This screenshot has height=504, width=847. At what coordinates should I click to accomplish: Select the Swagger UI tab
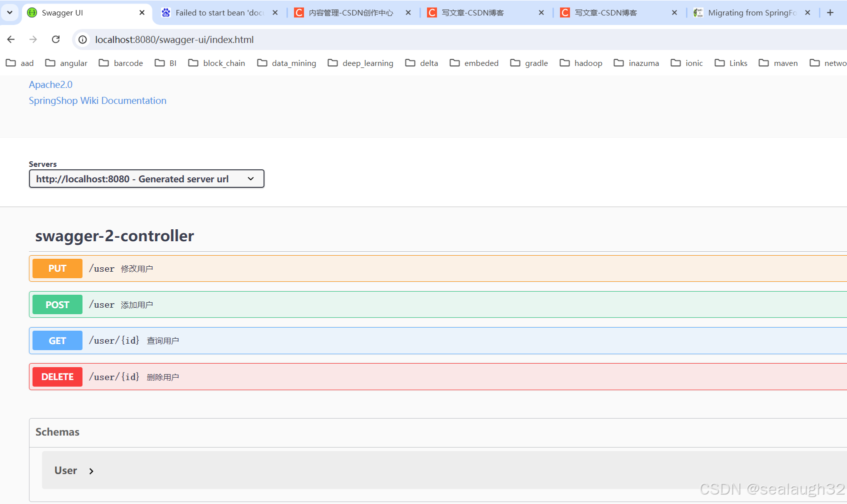(87, 12)
